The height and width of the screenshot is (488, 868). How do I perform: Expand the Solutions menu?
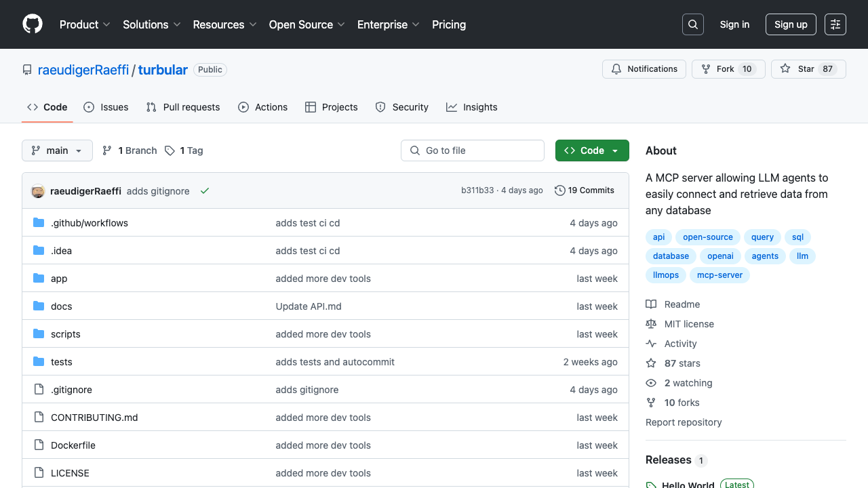pyautogui.click(x=152, y=24)
